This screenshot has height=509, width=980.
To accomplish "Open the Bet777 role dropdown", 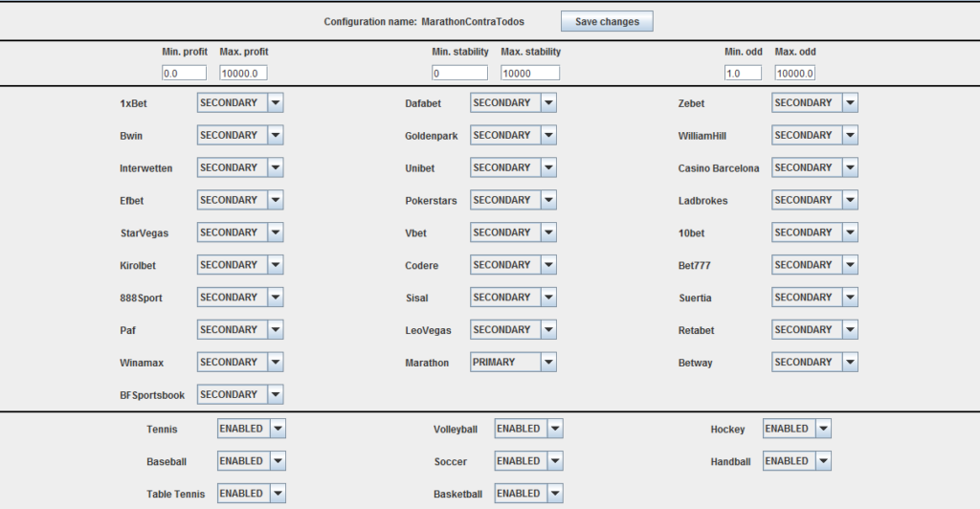I will click(x=815, y=265).
